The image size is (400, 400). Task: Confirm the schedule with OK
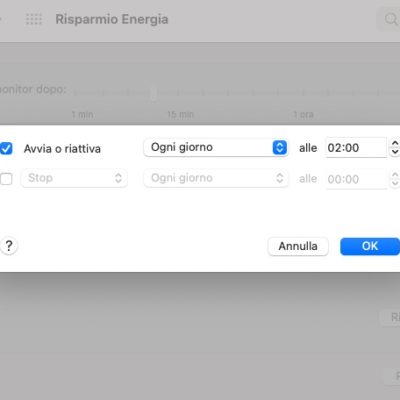click(370, 246)
